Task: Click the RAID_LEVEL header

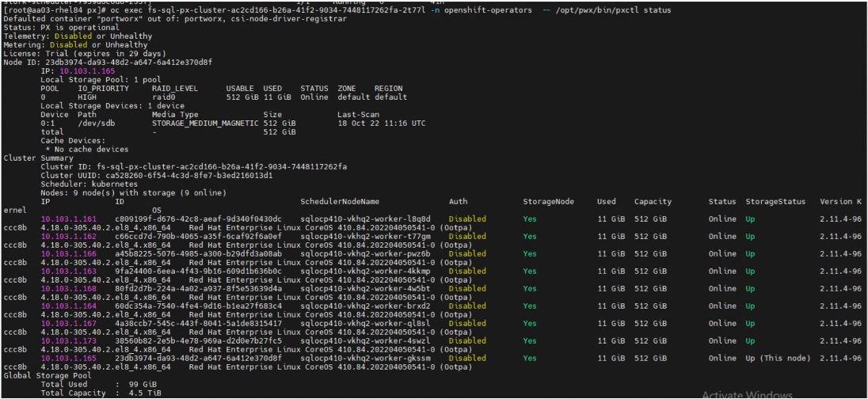Action: [176, 89]
